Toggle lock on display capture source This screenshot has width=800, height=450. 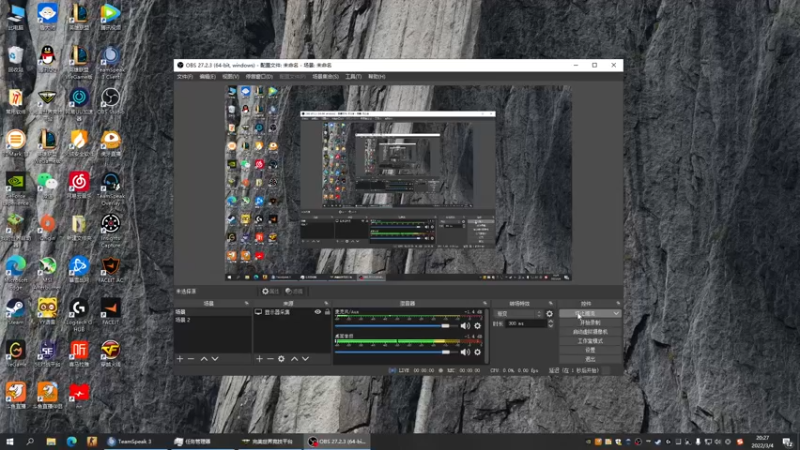point(327,313)
